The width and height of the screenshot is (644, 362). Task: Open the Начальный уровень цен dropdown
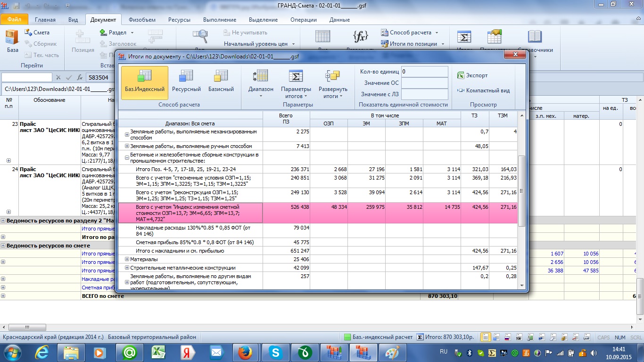tap(259, 44)
